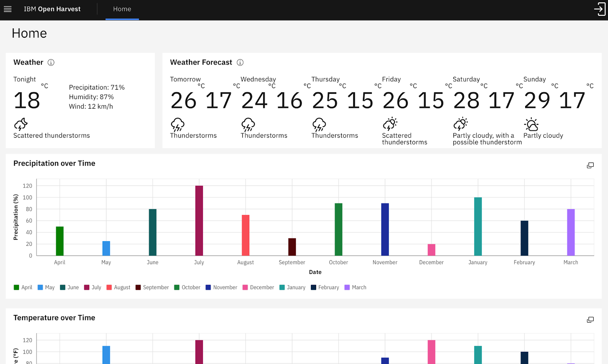Viewport: 608px width, 364px height.
Task: Click the July precipitation bar
Action: (199, 220)
